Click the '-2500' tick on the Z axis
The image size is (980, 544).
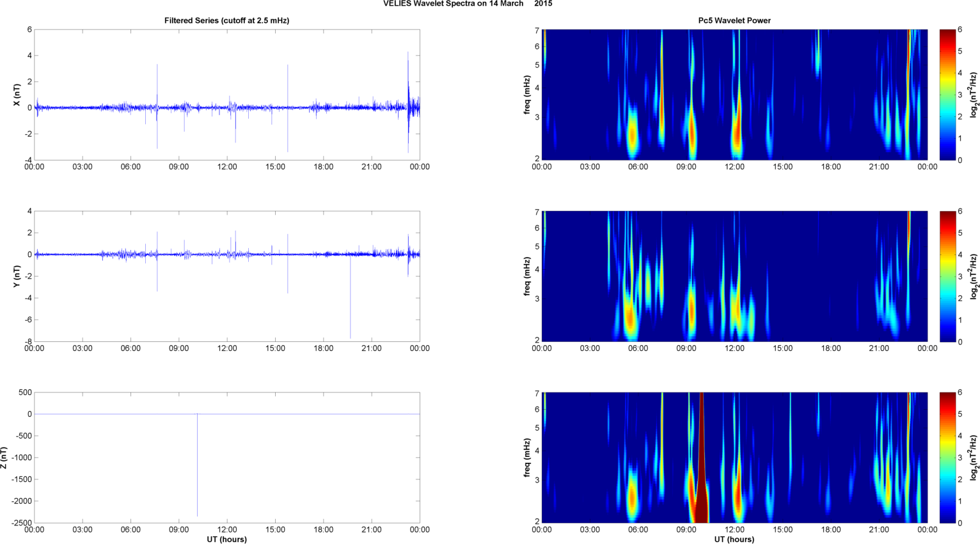click(x=21, y=523)
